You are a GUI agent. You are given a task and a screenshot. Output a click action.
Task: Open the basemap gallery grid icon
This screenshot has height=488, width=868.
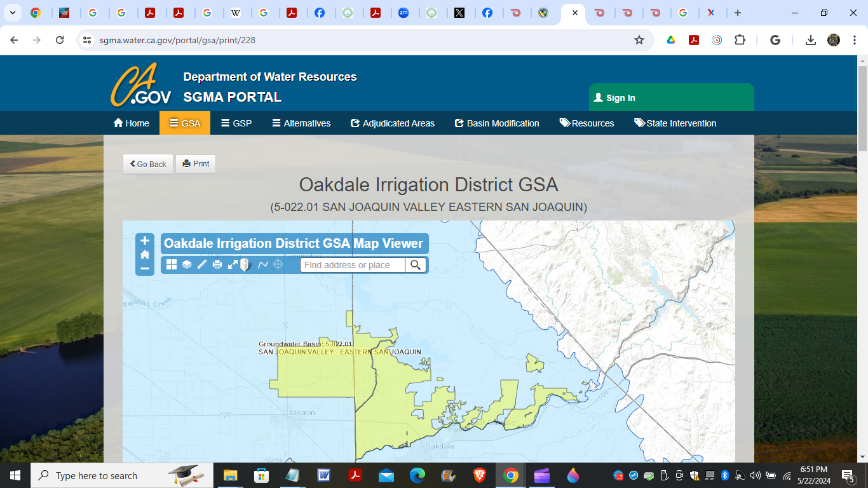point(172,265)
